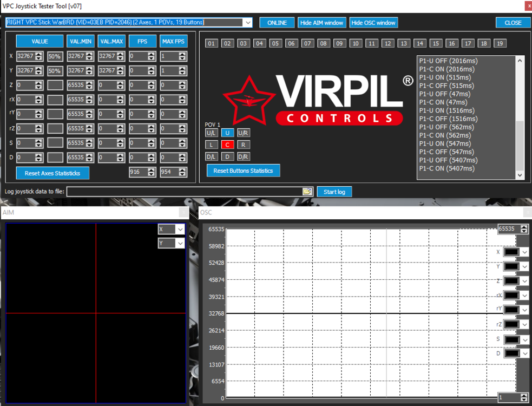Toggle button indicator 05
Screen dimensions: 532x406
tap(275, 43)
